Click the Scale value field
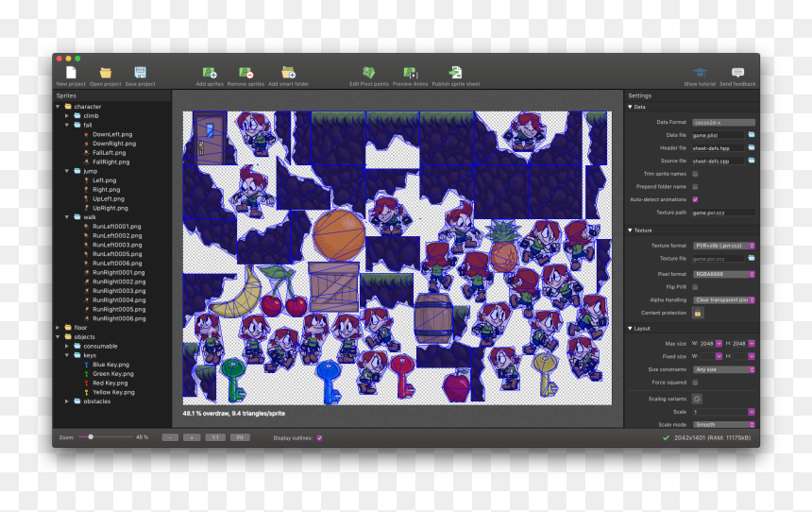The width and height of the screenshot is (812, 512). 719,412
